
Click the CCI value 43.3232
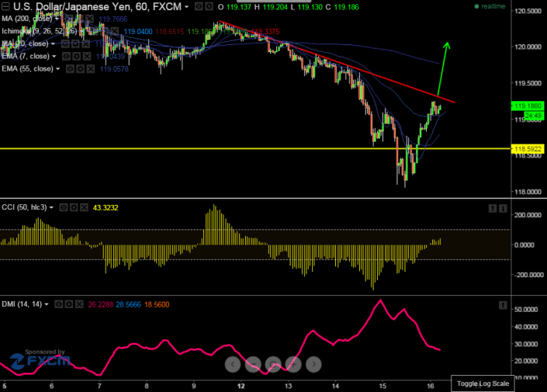click(x=106, y=208)
